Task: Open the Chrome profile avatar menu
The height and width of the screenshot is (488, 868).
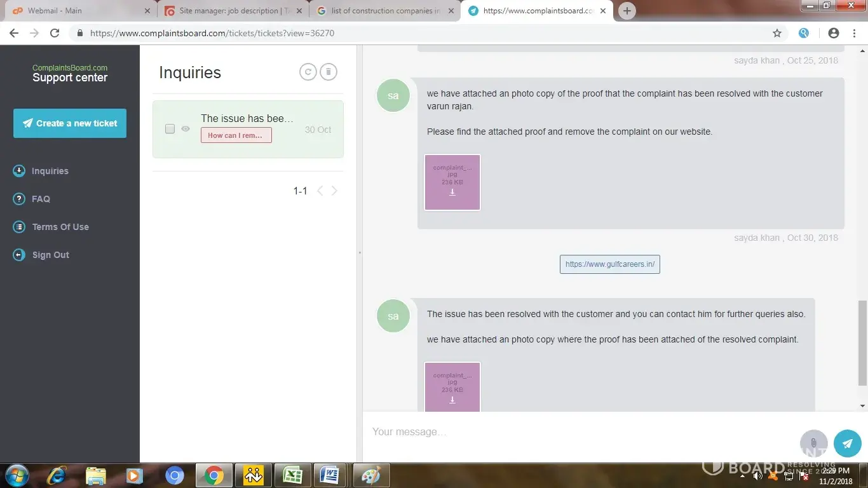Action: [834, 33]
